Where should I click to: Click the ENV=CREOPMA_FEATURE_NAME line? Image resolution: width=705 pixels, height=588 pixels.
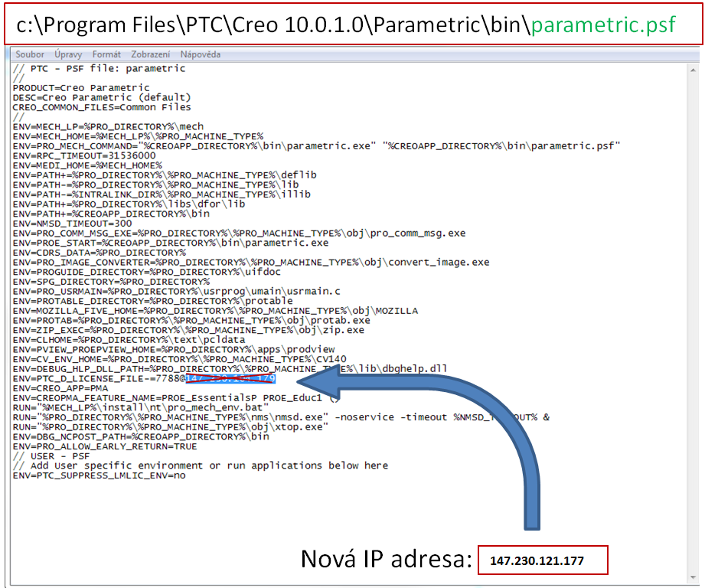(176, 398)
